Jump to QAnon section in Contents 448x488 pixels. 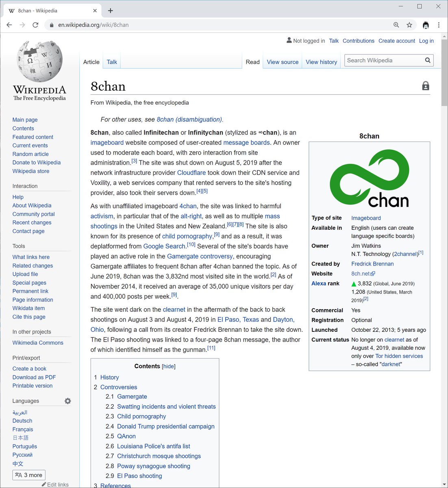click(126, 436)
